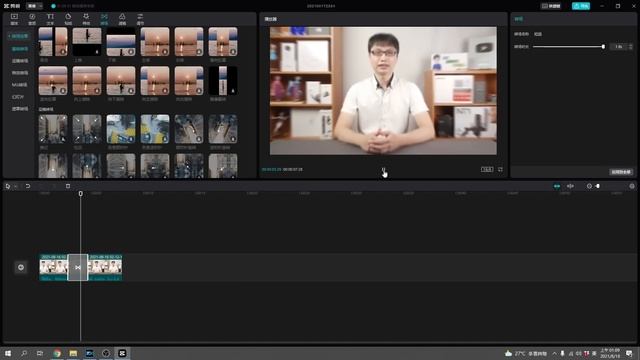
Task: Open the notification center icon
Action: click(629, 353)
